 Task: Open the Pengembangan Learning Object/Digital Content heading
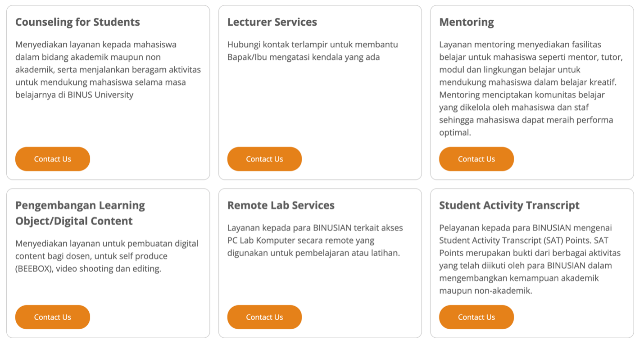(x=80, y=211)
